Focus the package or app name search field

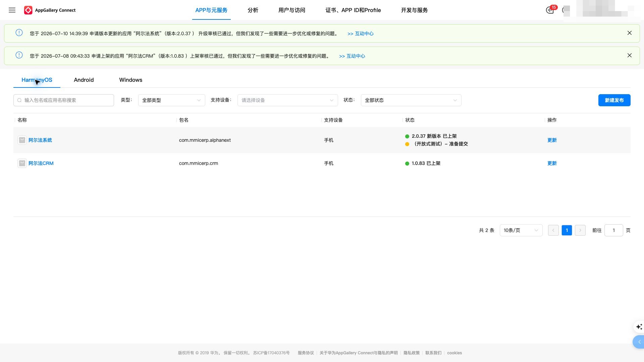tap(64, 100)
